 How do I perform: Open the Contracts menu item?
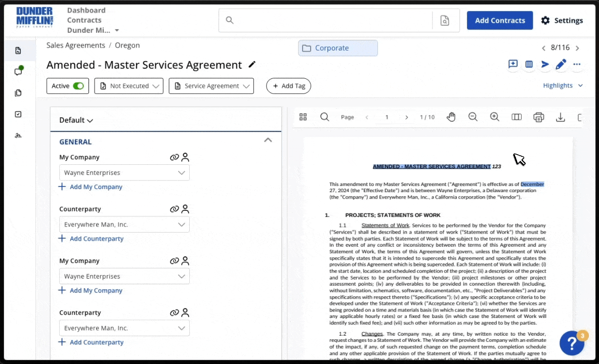coord(84,20)
